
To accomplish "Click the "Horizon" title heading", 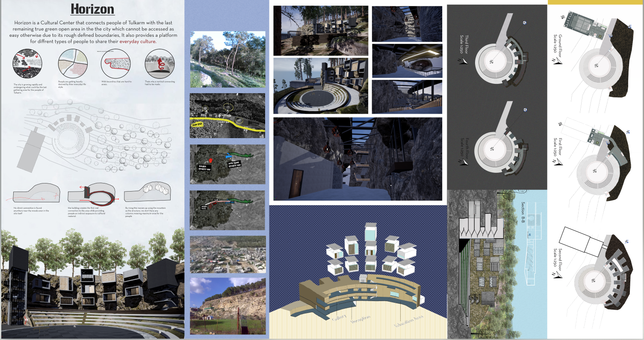I will (92, 9).
